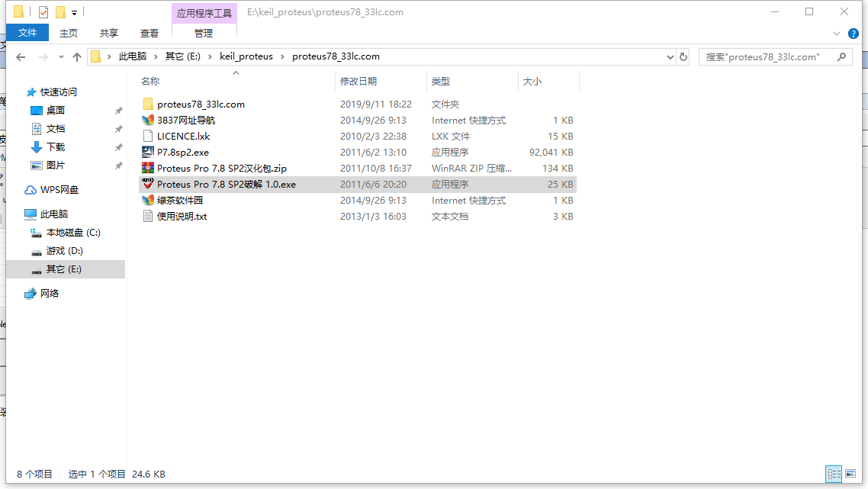Click the file name LICENCE.lxk
Screen dimensions: 868x489
coord(183,137)
